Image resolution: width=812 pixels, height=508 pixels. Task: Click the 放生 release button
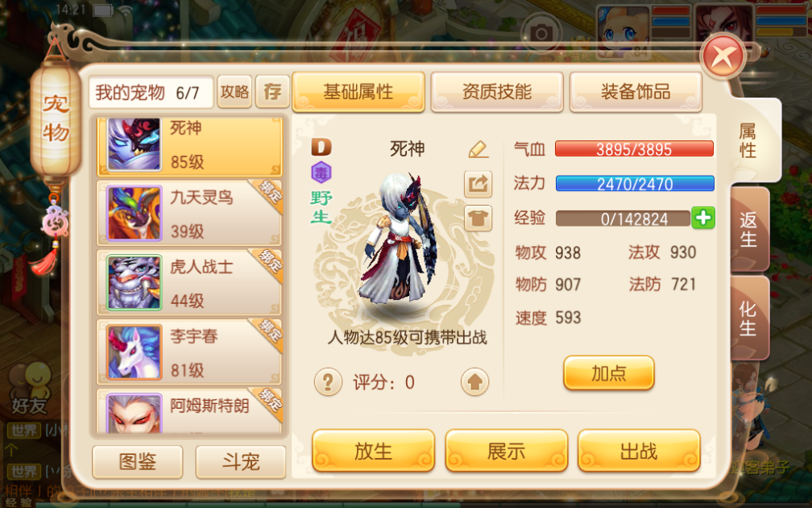373,451
